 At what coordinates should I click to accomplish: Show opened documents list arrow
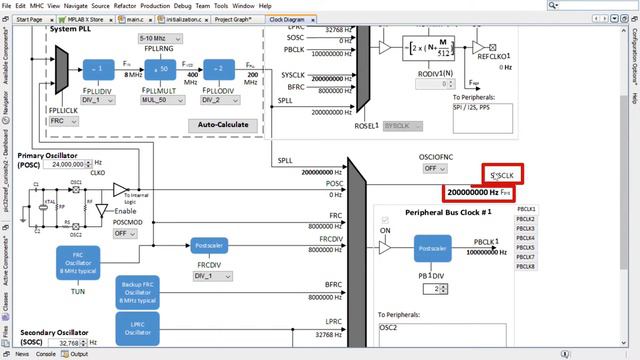click(614, 19)
